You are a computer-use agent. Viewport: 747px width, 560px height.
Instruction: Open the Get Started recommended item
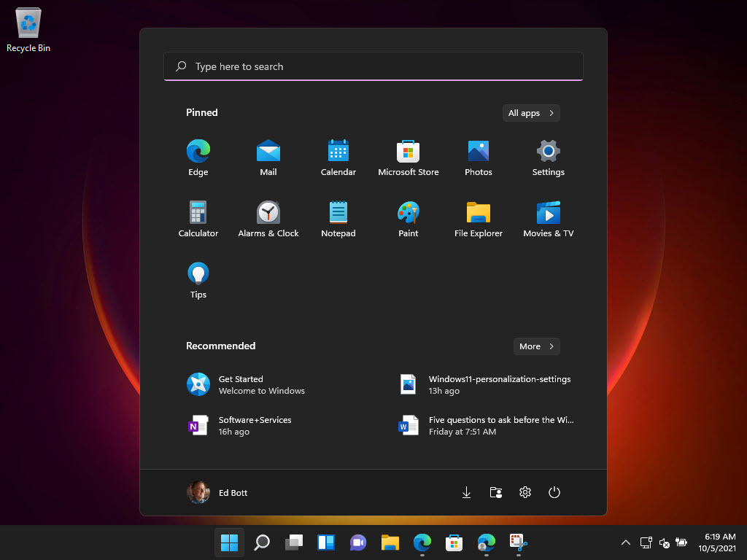point(245,384)
